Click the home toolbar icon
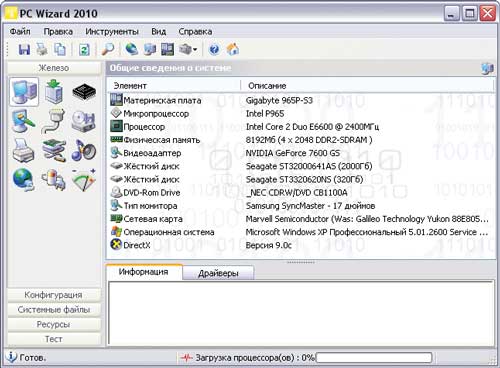The image size is (500, 368). (x=233, y=50)
